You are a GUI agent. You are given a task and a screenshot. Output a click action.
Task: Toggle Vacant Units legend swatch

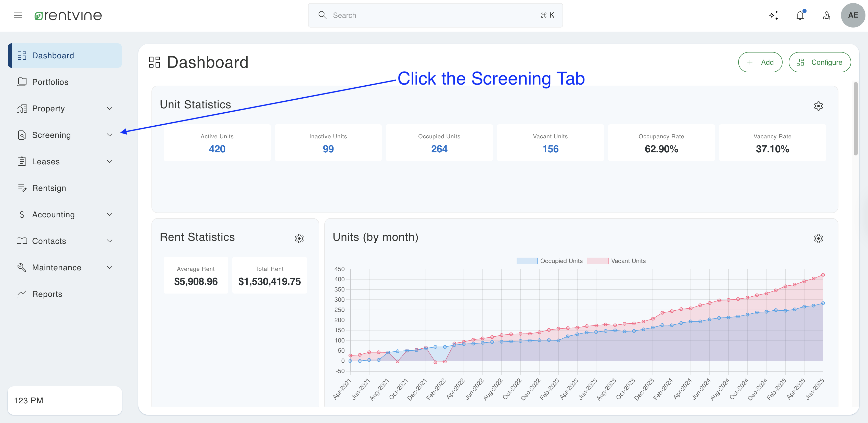(598, 261)
